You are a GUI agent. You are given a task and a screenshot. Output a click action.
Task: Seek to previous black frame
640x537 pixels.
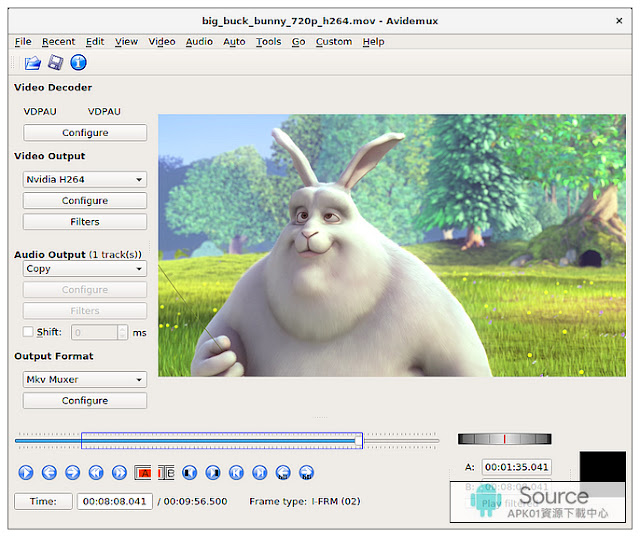(189, 473)
